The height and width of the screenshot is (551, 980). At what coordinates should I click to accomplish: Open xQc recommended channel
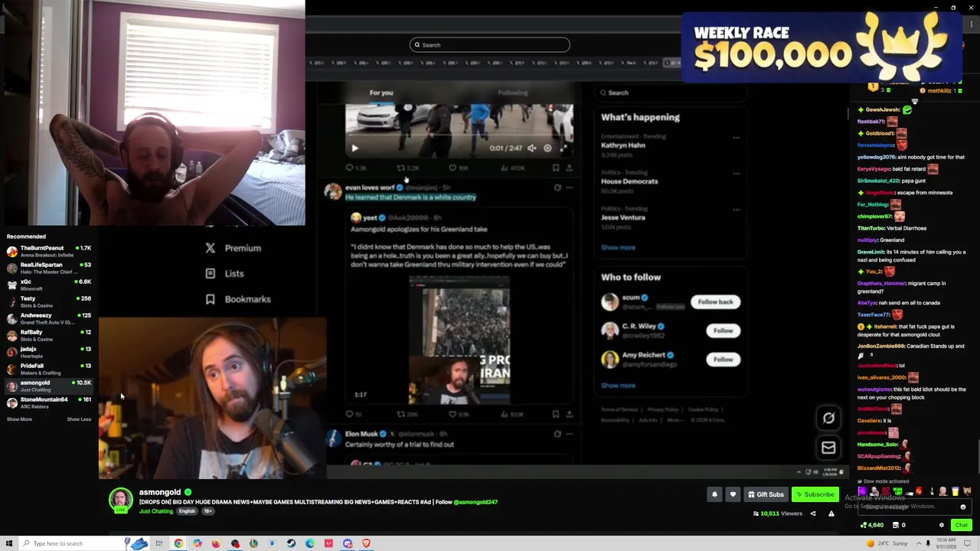coord(49,285)
